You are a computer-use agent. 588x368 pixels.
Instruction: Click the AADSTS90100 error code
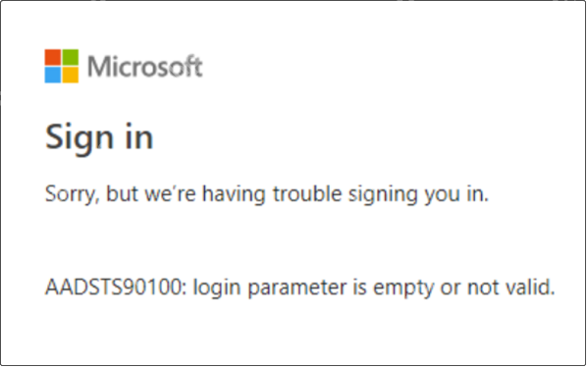116,288
